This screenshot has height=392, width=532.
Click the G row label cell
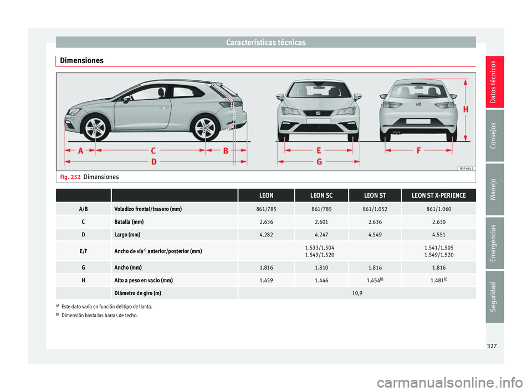coord(84,267)
